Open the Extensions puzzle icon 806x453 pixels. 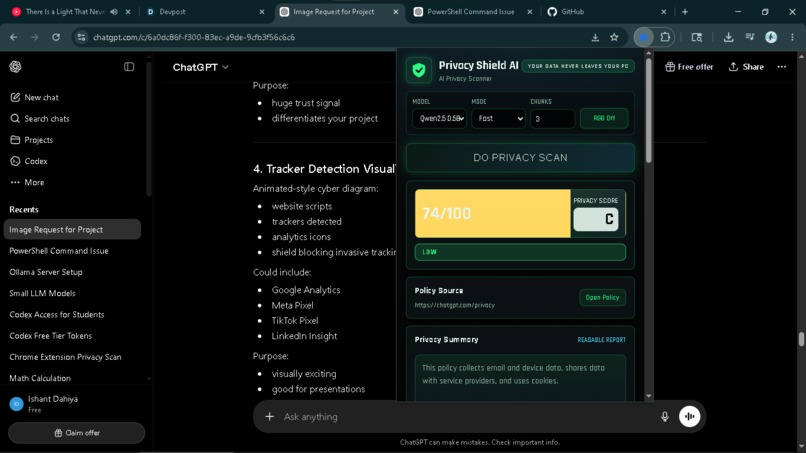(x=665, y=37)
